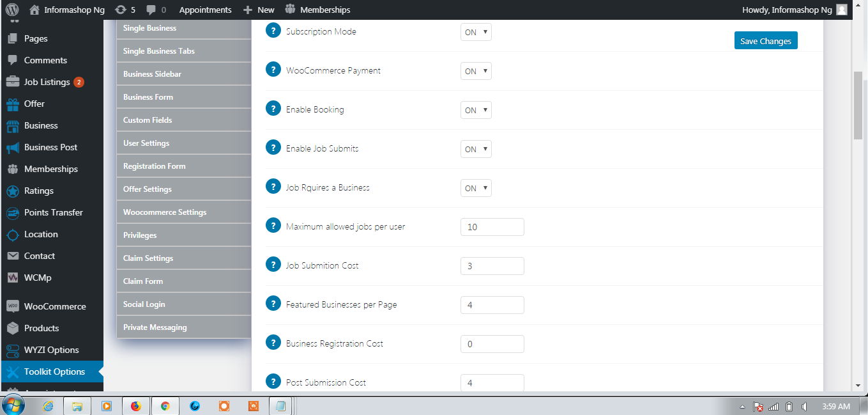Click the Save Changes button
Viewport: 868px width, 415px height.
point(765,40)
